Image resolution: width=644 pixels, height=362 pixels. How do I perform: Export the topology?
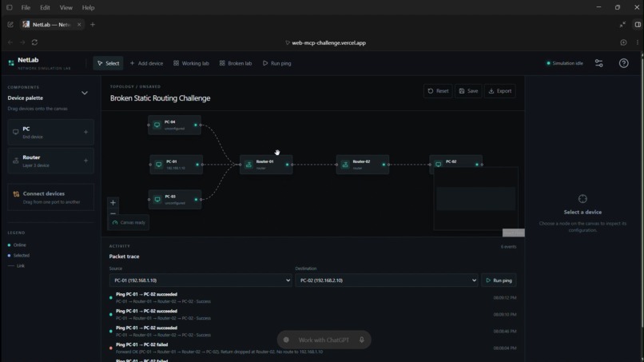click(500, 91)
